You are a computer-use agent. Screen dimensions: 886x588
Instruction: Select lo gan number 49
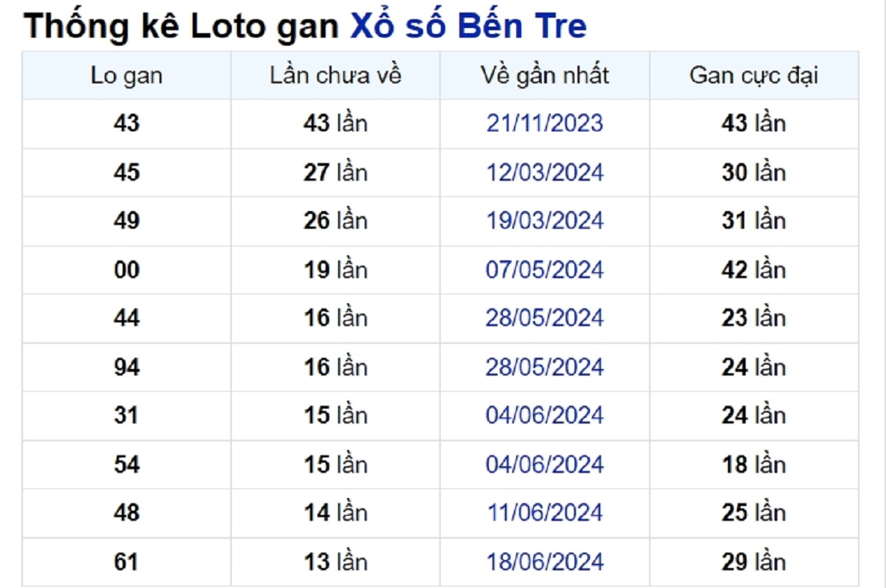coord(126,221)
